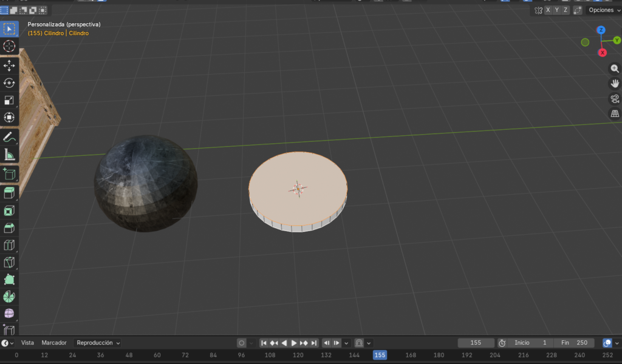The width and height of the screenshot is (622, 364).
Task: Open the Reproducción dropdown in the timeline
Action: coord(98,343)
